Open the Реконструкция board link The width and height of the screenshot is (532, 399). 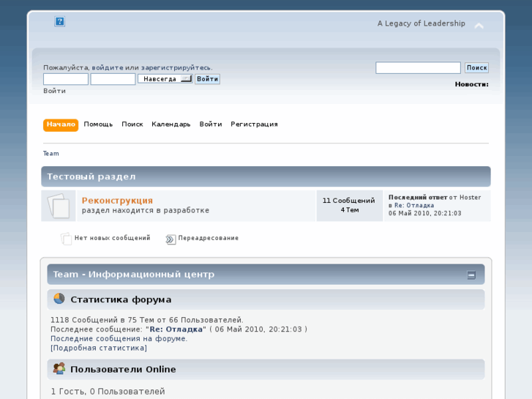pos(117,201)
